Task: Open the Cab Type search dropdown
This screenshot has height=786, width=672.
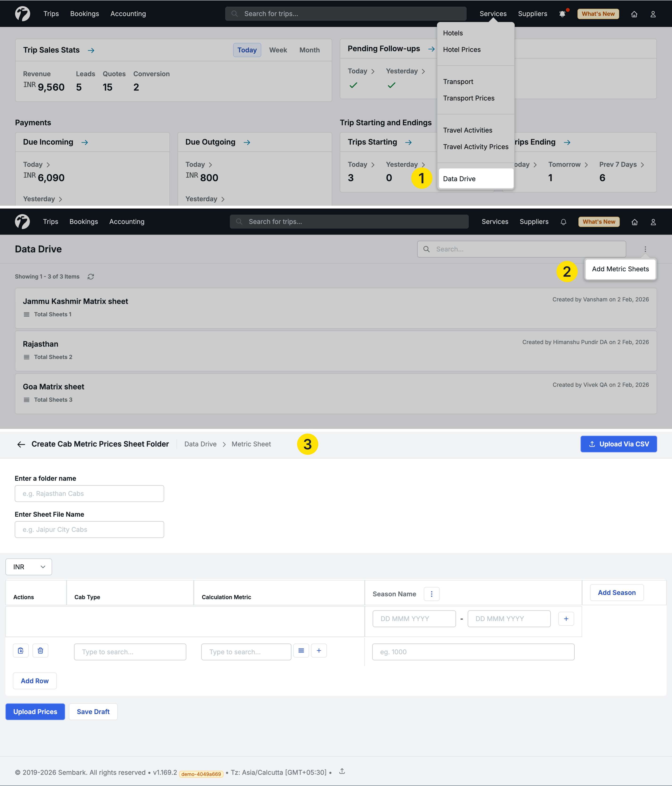Action: (130, 652)
